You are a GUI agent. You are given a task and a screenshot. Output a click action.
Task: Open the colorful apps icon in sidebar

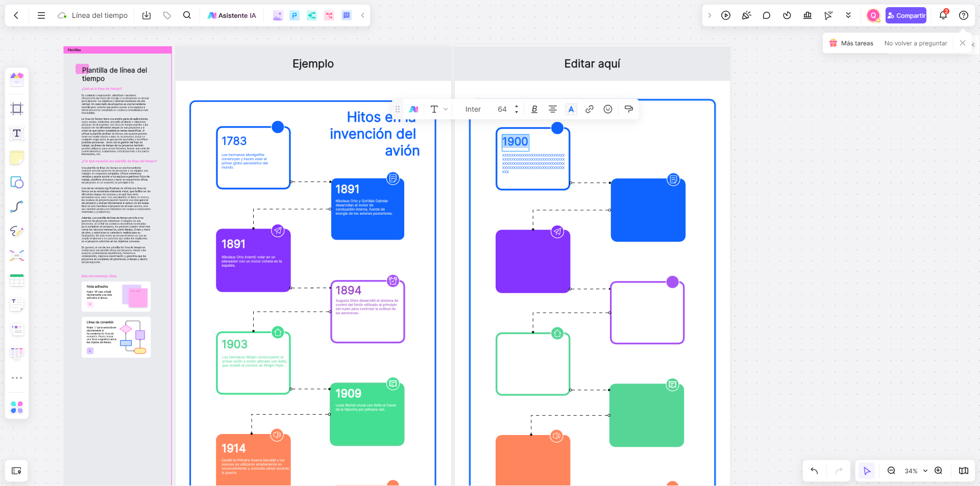17,407
